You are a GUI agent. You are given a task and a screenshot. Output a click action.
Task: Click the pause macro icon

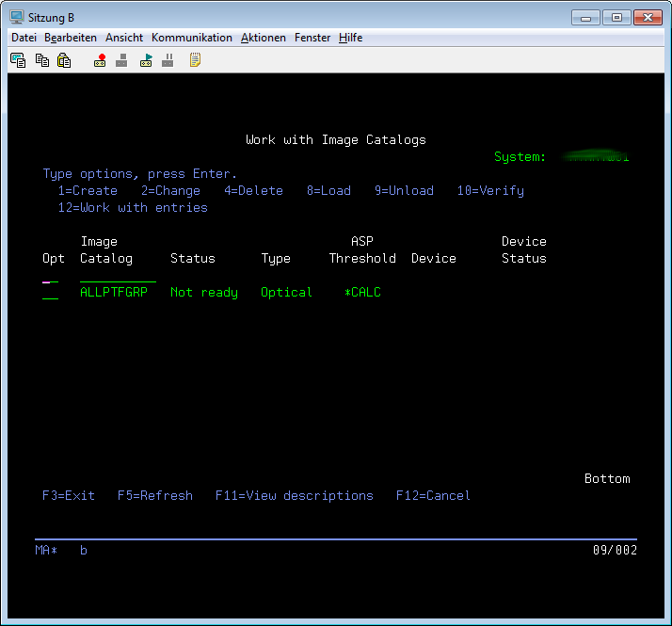tap(168, 60)
